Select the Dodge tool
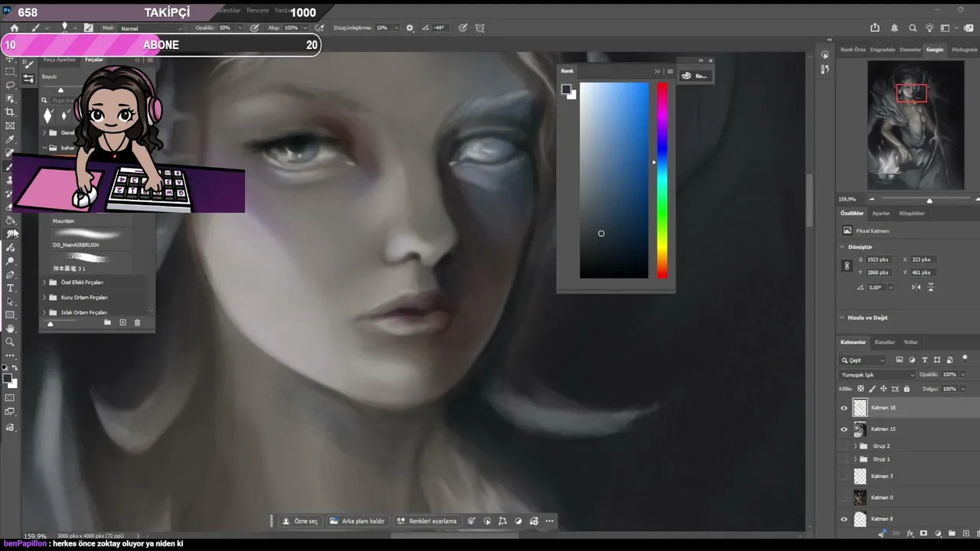This screenshot has width=980, height=551. point(11,261)
